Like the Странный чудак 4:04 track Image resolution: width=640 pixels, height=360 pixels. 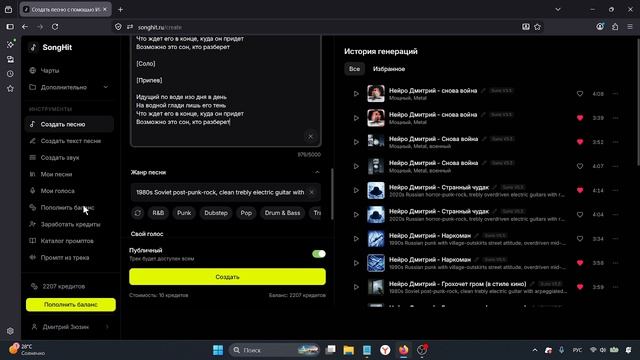[580, 215]
